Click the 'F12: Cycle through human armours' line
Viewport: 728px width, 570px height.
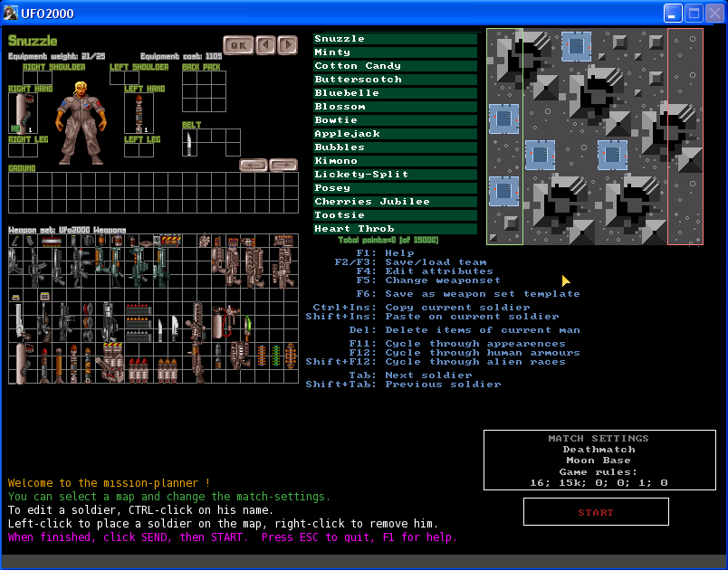(x=465, y=353)
